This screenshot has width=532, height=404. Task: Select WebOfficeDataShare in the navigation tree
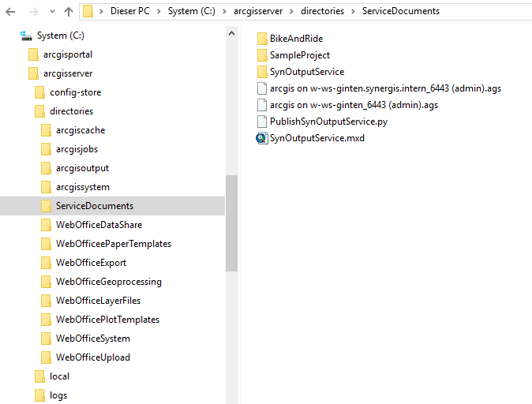tap(99, 225)
